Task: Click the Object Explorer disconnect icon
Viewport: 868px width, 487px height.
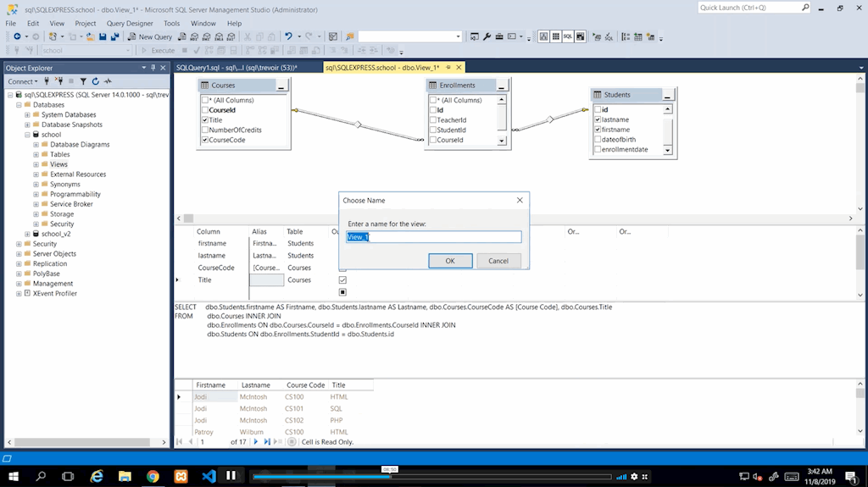Action: pyautogui.click(x=58, y=81)
